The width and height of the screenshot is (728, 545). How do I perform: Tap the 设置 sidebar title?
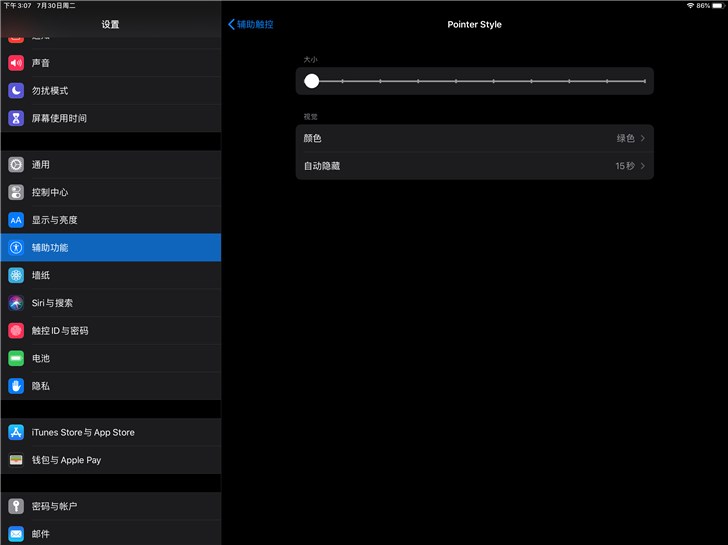pyautogui.click(x=110, y=25)
